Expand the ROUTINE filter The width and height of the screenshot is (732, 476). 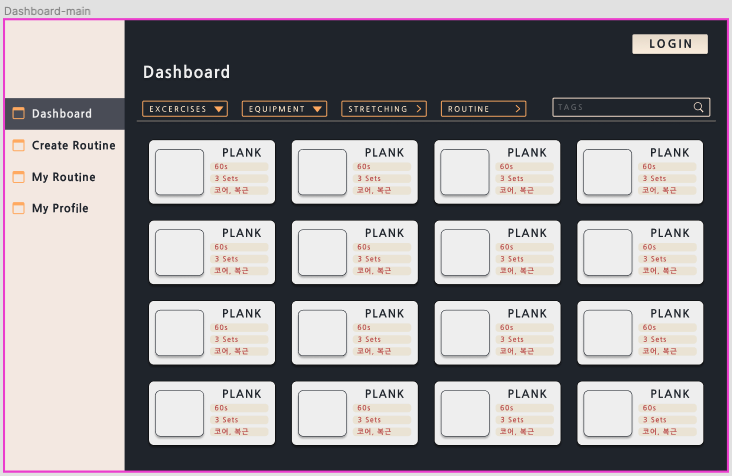click(x=484, y=109)
